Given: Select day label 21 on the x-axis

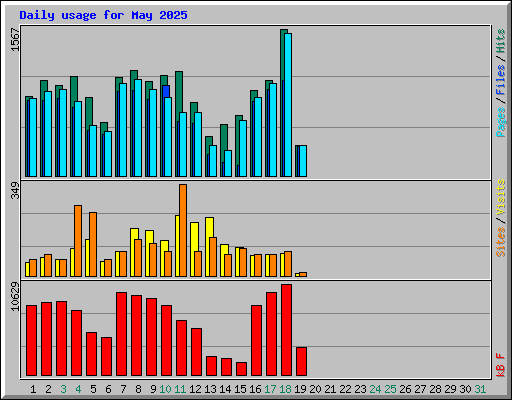Looking at the screenshot, I should (330, 389).
